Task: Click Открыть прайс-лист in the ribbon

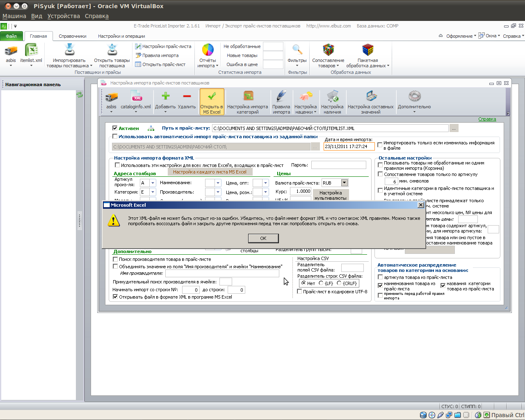Action: click(x=160, y=64)
